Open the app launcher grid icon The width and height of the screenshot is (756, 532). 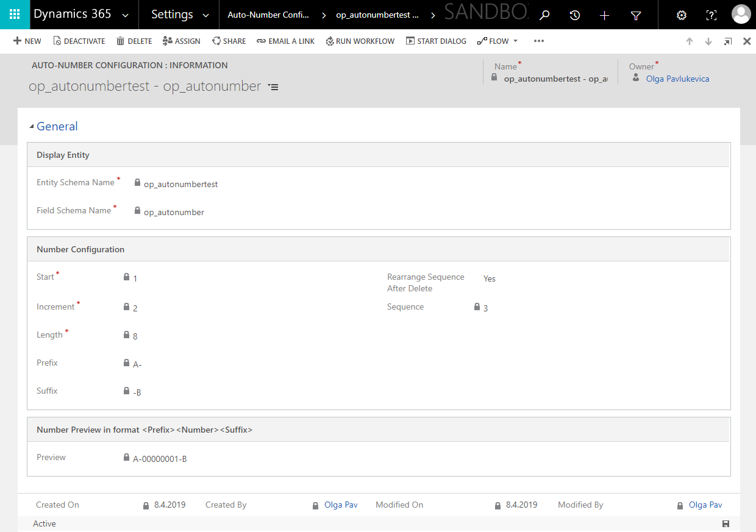point(15,15)
